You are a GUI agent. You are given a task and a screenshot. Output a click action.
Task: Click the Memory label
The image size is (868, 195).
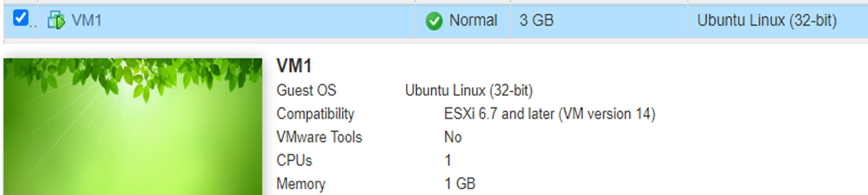pyautogui.click(x=301, y=184)
